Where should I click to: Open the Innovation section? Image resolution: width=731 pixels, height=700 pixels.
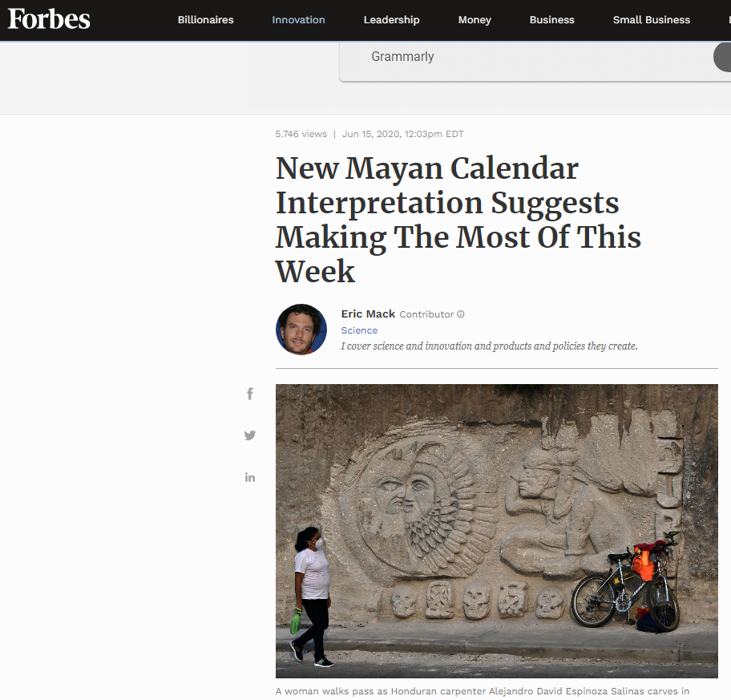pos(298,20)
